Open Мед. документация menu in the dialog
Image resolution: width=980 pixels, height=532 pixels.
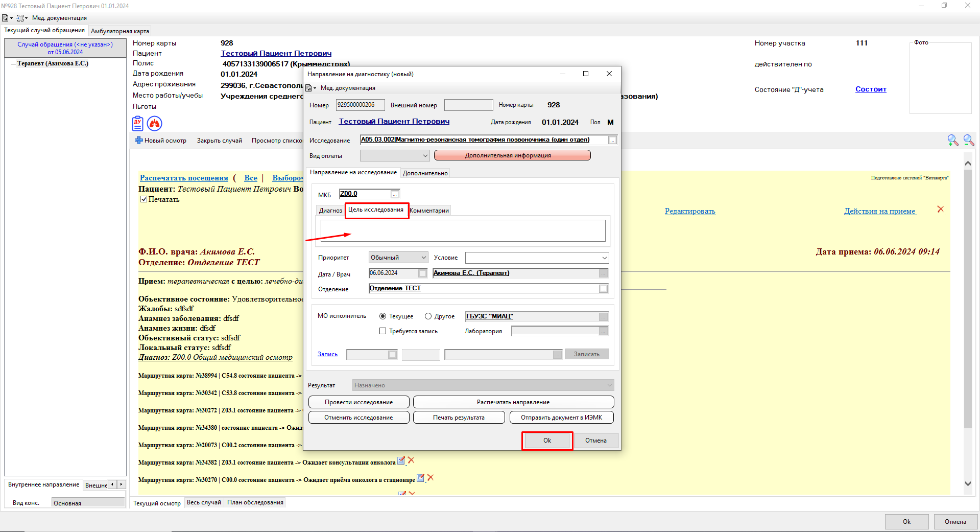click(x=348, y=88)
